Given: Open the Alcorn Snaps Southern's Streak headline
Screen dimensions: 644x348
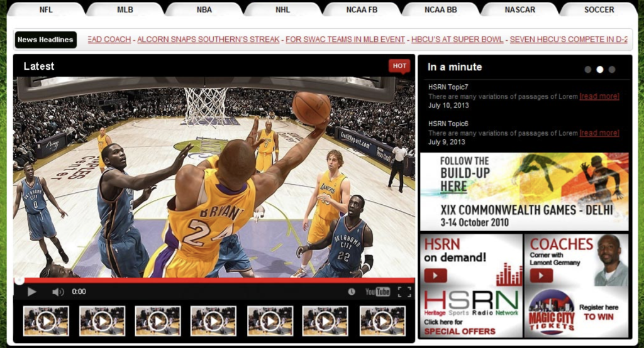Looking at the screenshot, I should click(208, 40).
